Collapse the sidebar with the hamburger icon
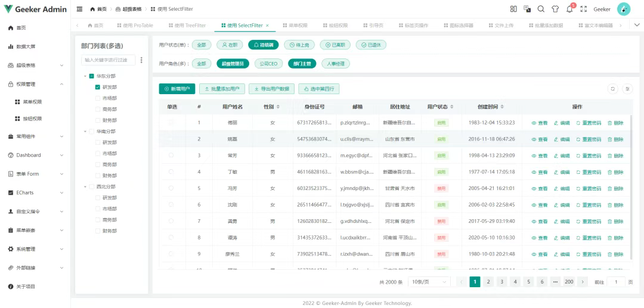This screenshot has width=644, height=308. pos(80,10)
